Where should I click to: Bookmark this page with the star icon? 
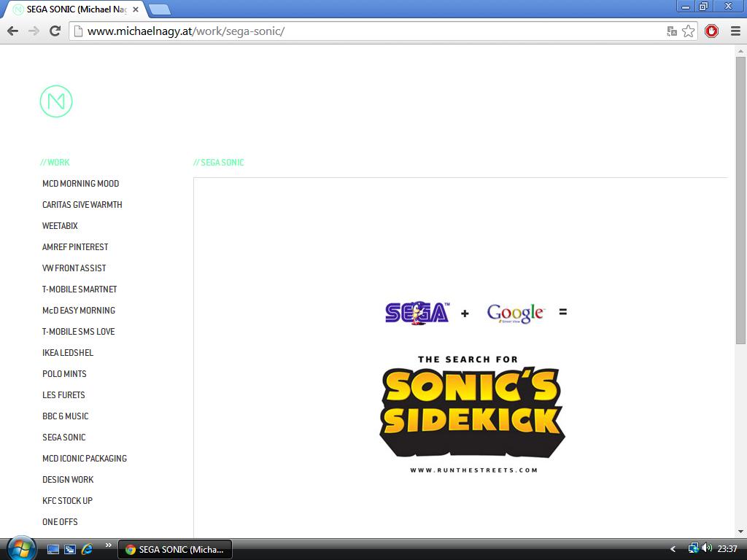coord(689,31)
